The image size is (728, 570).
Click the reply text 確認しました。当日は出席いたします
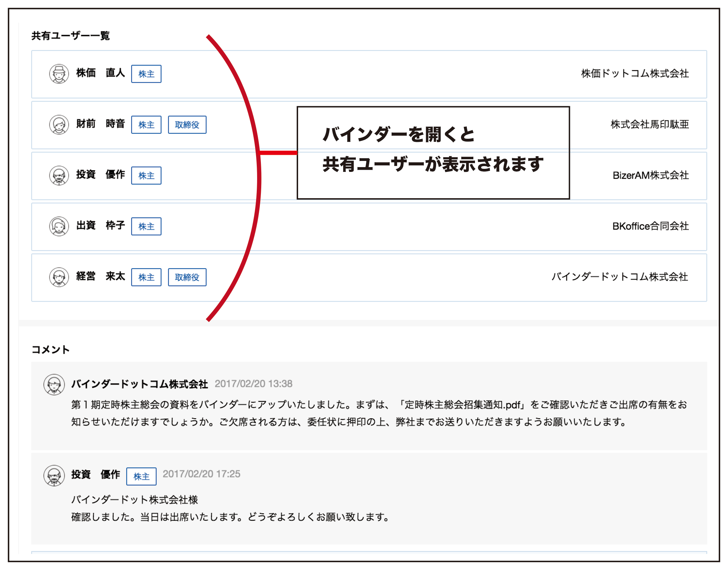pyautogui.click(x=230, y=517)
